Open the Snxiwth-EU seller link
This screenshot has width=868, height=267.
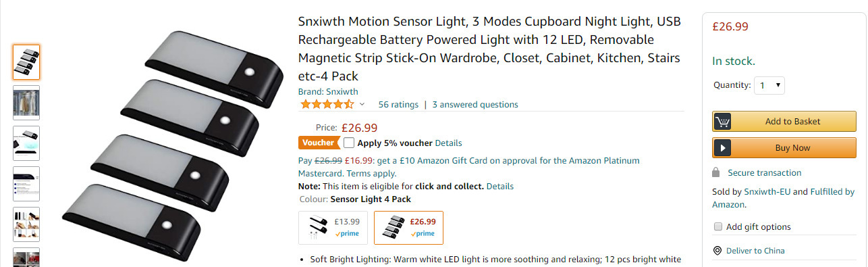[x=767, y=192]
